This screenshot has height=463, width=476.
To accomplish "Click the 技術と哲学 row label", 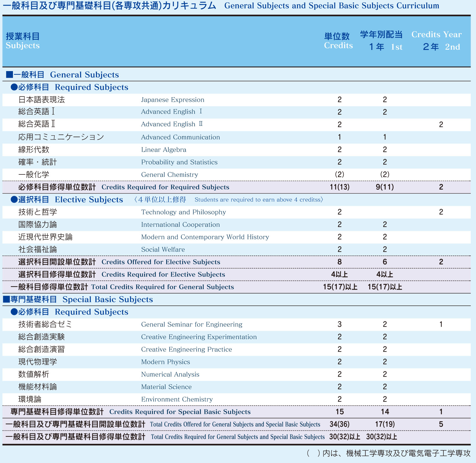I will point(38,212).
